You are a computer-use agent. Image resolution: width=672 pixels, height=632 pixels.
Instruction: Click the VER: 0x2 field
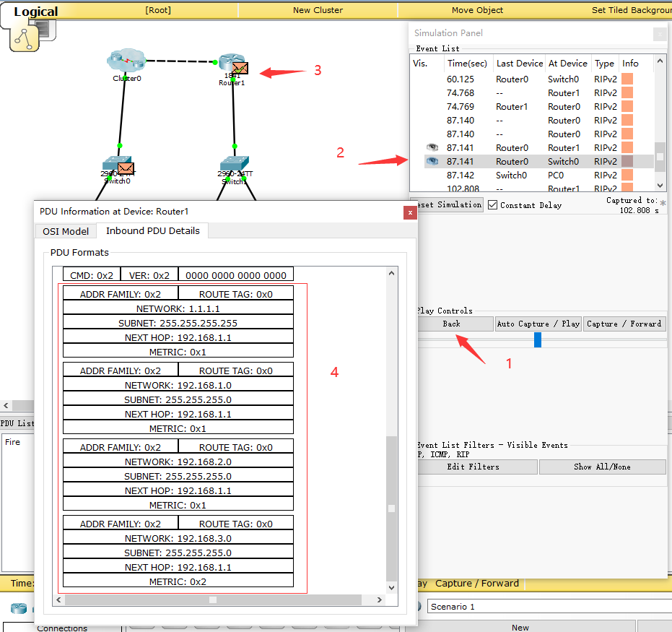149,275
